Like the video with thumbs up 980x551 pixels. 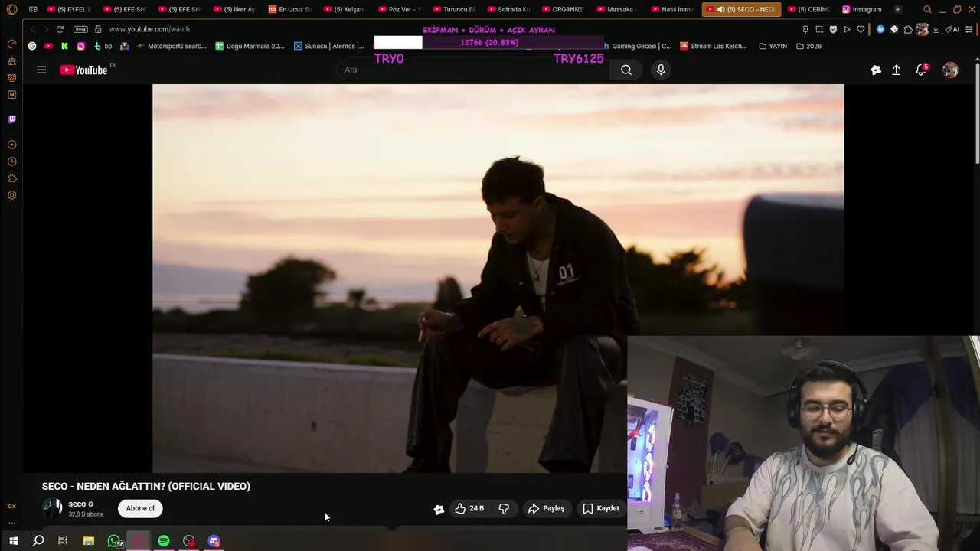(469, 508)
